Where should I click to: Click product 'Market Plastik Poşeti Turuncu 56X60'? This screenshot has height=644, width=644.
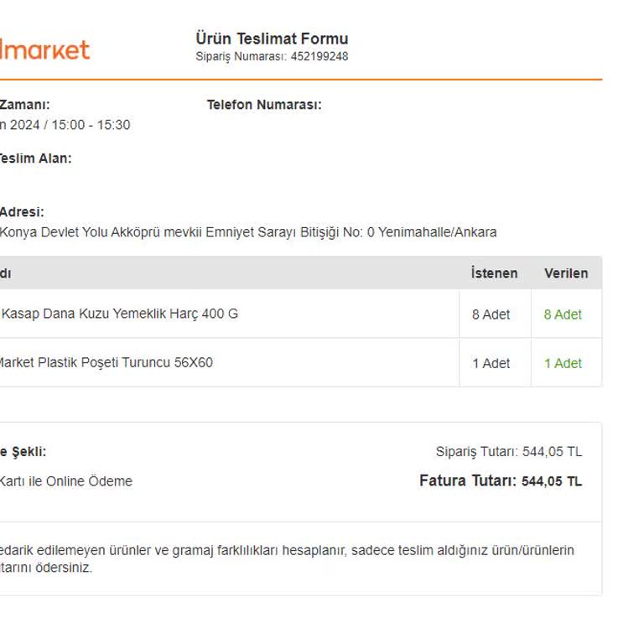[106, 362]
